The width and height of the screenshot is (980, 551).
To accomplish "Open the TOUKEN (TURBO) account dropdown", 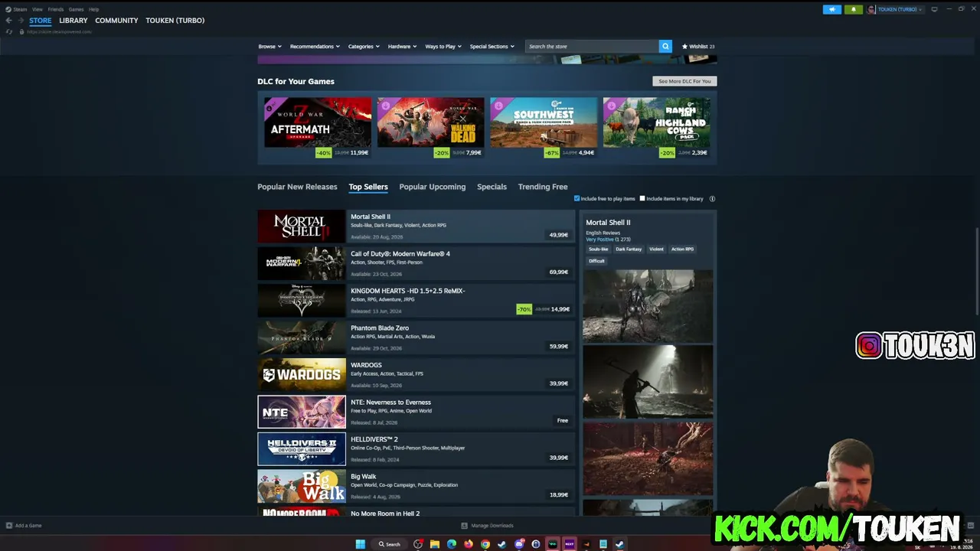I will click(900, 9).
